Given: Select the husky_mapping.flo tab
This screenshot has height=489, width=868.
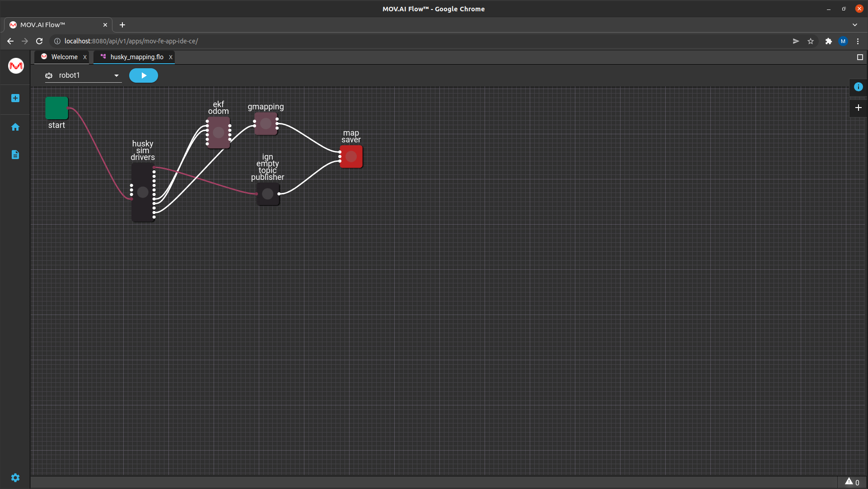Looking at the screenshot, I should click(x=136, y=57).
